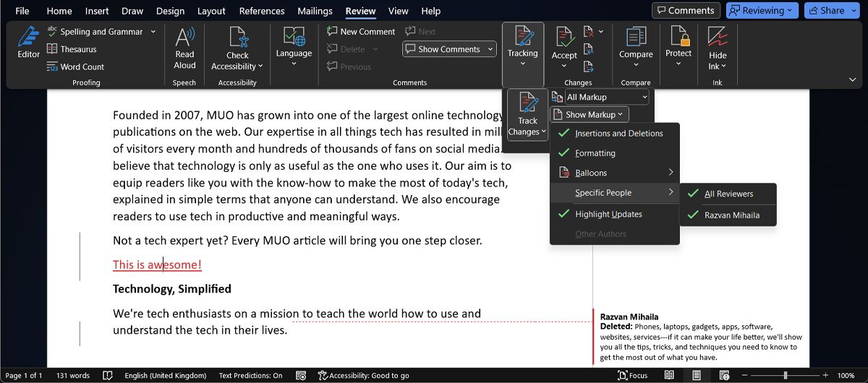Click the greyed-out Next comment button
Viewport: 868px width, 383px height.
click(420, 32)
